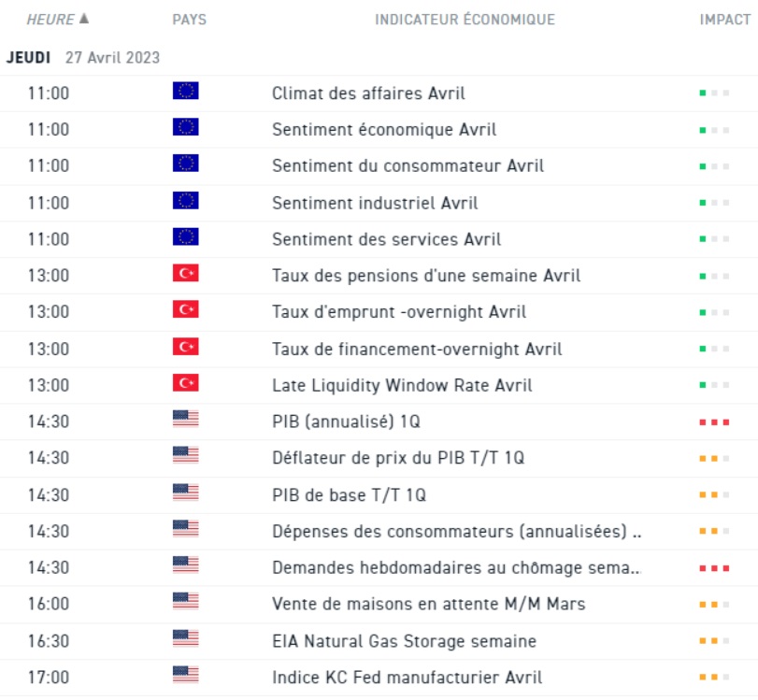This screenshot has width=758, height=700.
Task: Click the INDICATEUR ÉCONOMIQUE column header
Action: (x=465, y=20)
